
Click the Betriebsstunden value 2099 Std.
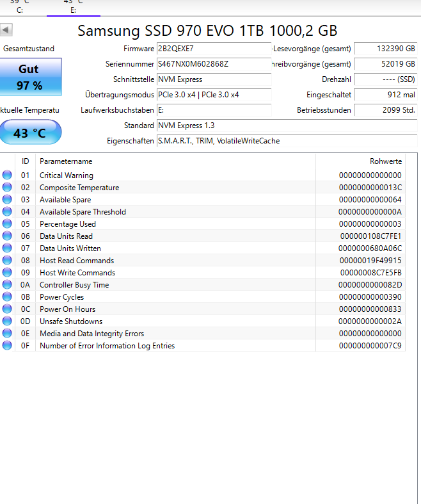click(385, 110)
